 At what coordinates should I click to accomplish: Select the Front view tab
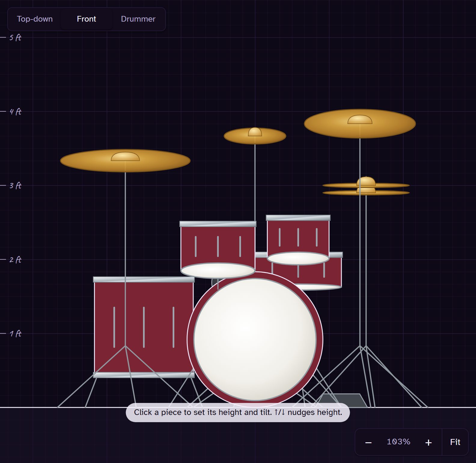(87, 19)
